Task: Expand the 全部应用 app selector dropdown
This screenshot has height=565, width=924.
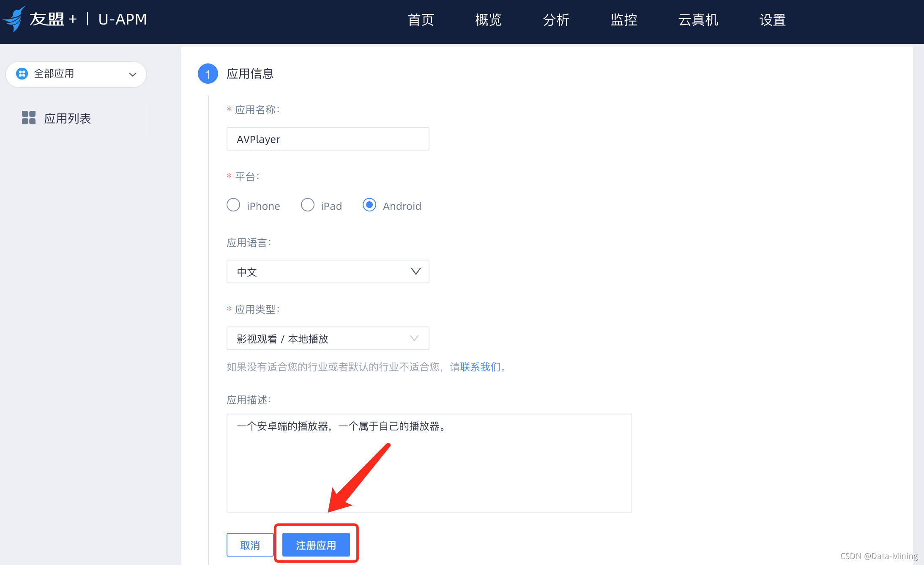Action: point(76,74)
